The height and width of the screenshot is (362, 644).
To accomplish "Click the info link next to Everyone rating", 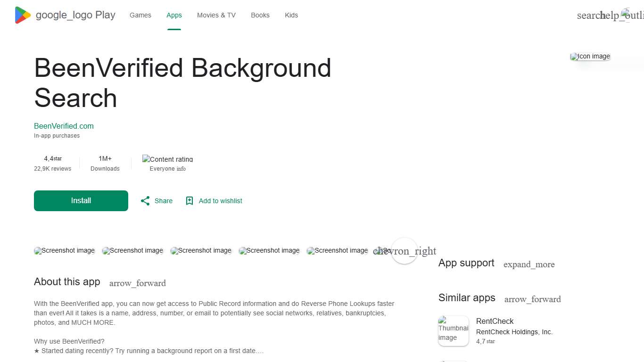I will coord(182,168).
